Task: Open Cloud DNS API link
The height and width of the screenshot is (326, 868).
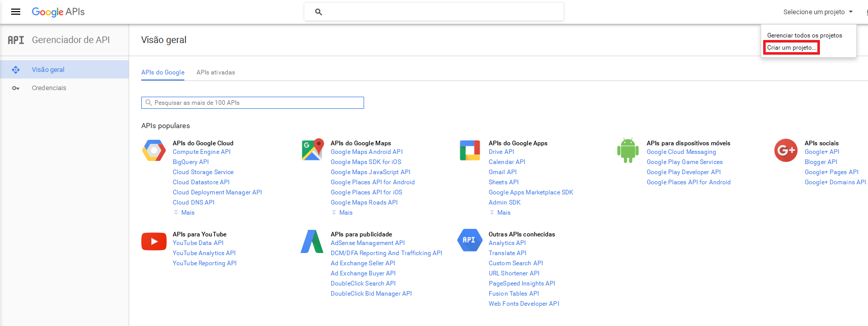Action: click(193, 202)
